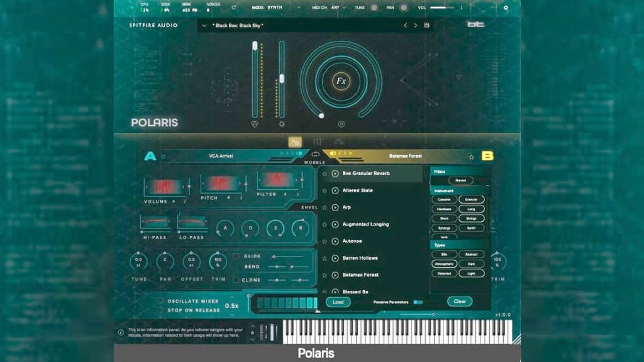Click the central Fx circle
Viewport: 644px width, 362px height.
pyautogui.click(x=341, y=81)
